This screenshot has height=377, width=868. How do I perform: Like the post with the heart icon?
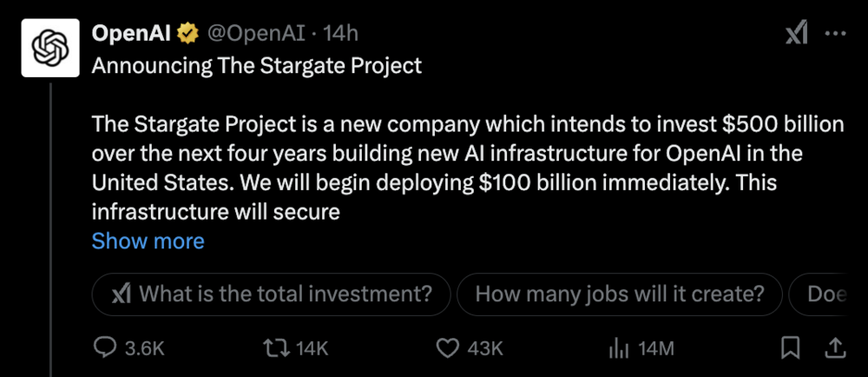click(x=447, y=348)
